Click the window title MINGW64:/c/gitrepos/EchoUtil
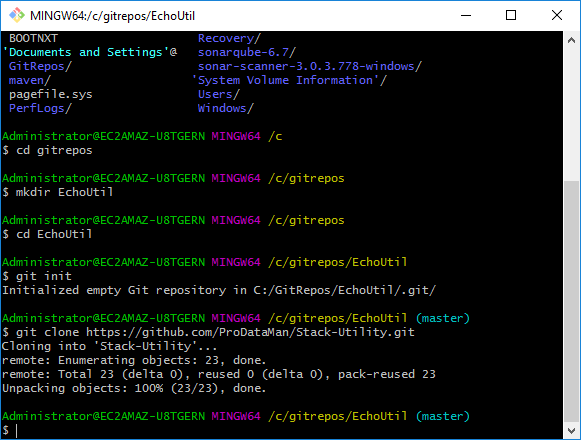The height and width of the screenshot is (440, 581). click(112, 16)
